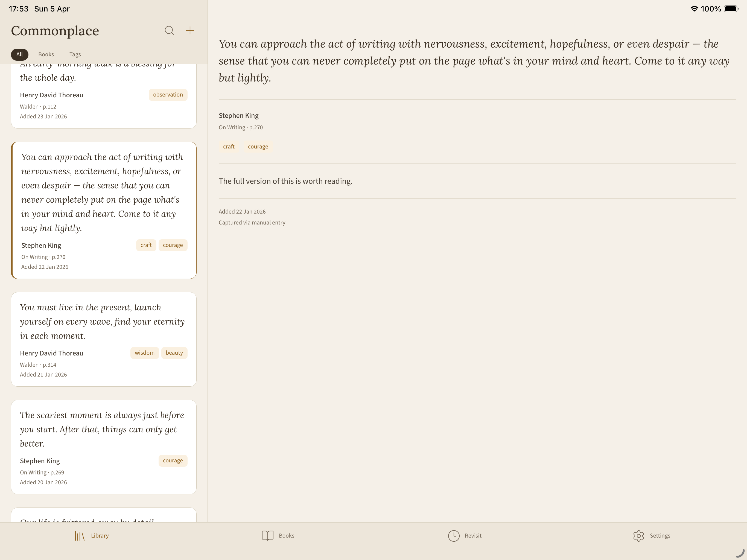Tap the beauty tag on the Walden quote
Viewport: 747px width, 560px height.
174,353
